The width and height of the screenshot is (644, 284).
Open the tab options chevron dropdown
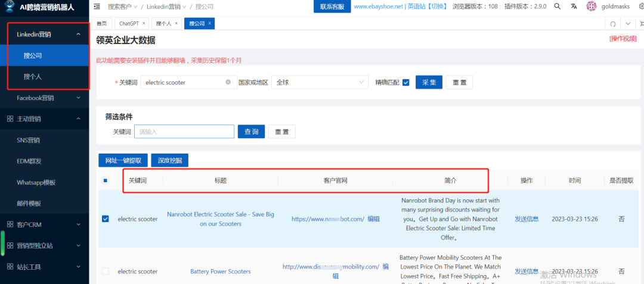coord(628,24)
